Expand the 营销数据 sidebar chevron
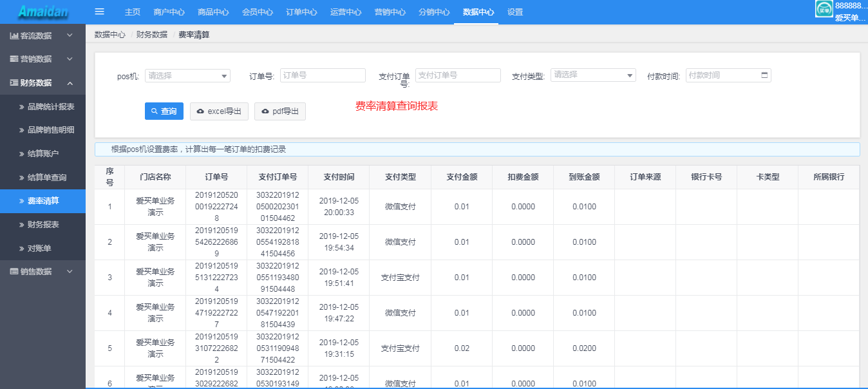 click(70, 59)
